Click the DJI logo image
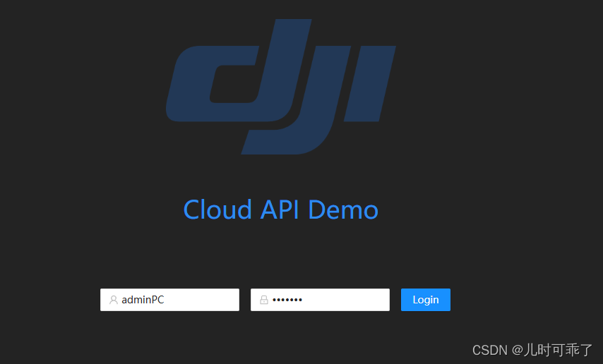603x364 pixels. coord(281,87)
